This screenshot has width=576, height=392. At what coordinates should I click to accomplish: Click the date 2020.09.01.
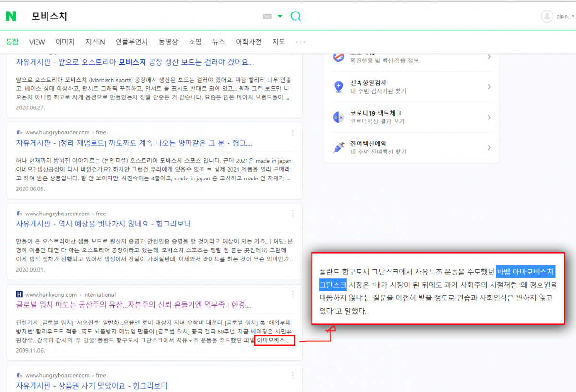[x=31, y=269]
